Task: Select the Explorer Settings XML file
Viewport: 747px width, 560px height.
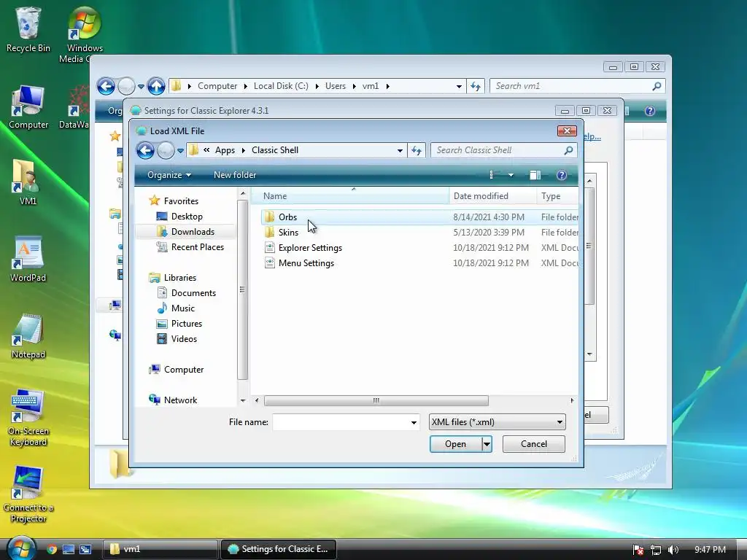Action: pyautogui.click(x=310, y=248)
